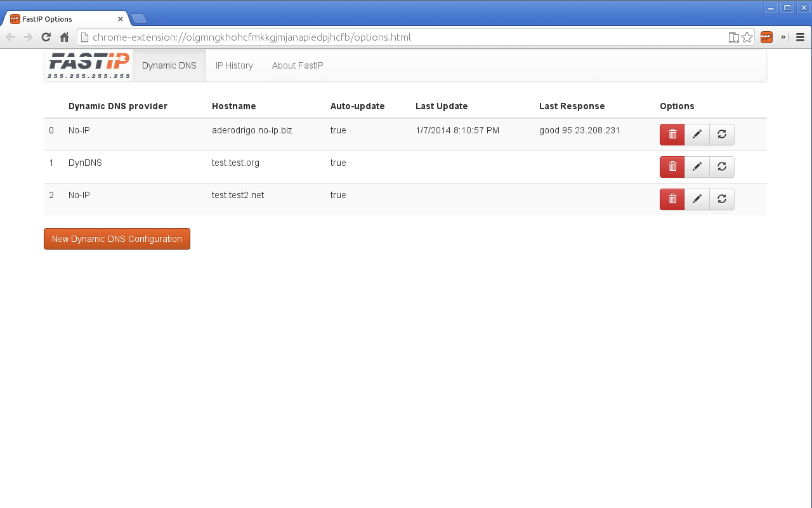Edit the test.test.org entry
The height and width of the screenshot is (508, 812).
coord(697,167)
